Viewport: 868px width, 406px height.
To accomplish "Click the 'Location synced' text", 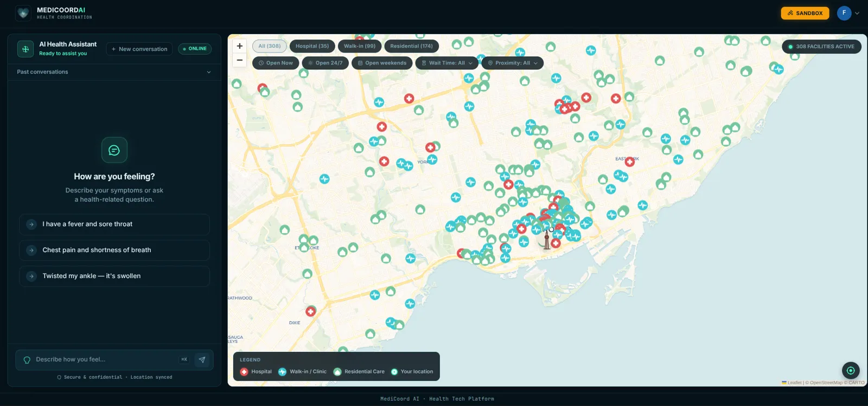I will (151, 377).
